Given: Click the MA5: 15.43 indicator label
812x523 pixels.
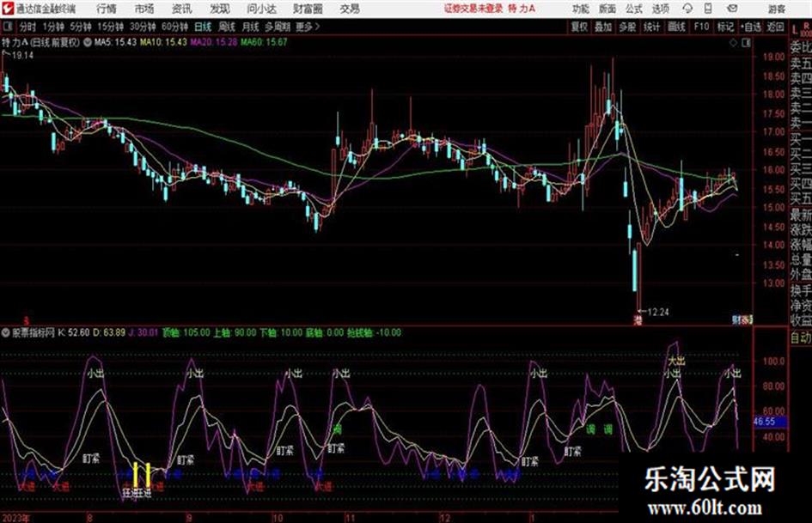Looking at the screenshot, I should tap(115, 42).
